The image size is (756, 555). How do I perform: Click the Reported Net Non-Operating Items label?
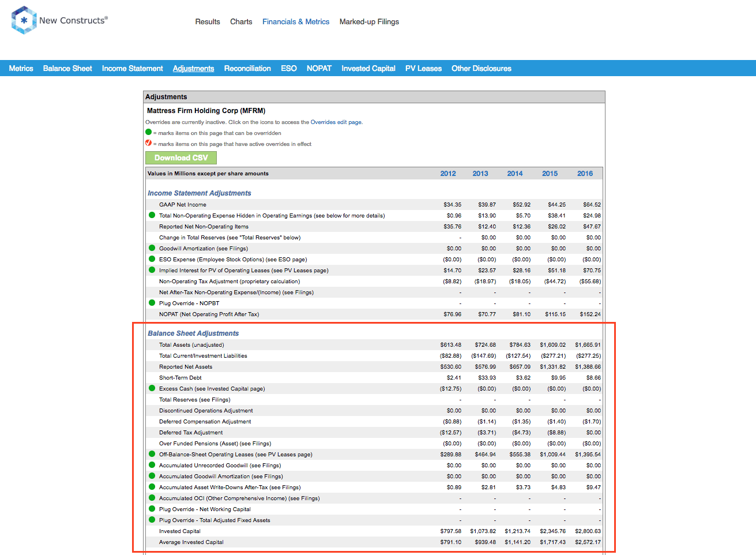[204, 227]
